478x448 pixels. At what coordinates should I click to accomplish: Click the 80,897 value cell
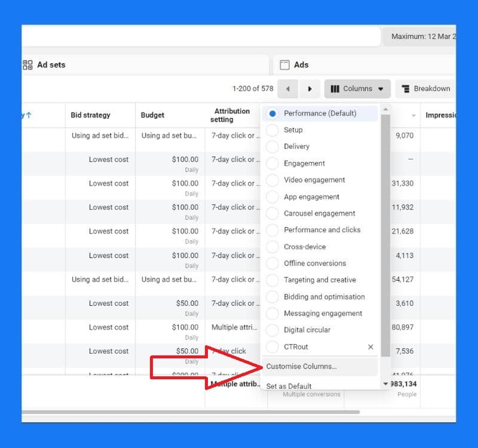coord(402,327)
